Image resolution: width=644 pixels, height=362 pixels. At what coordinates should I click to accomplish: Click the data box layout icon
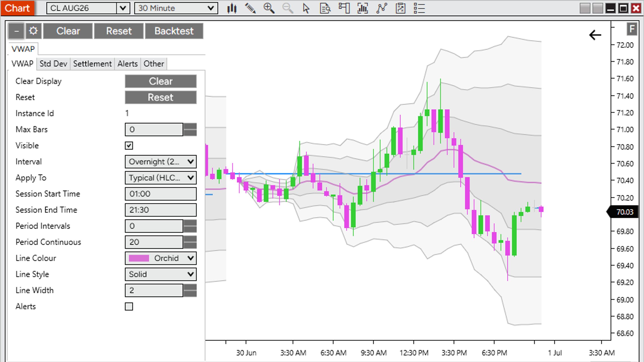tap(344, 8)
